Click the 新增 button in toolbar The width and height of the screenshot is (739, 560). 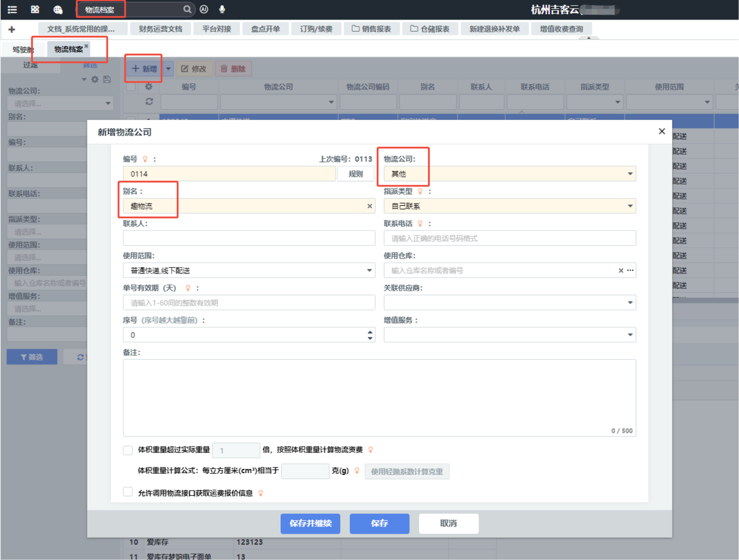[x=144, y=69]
